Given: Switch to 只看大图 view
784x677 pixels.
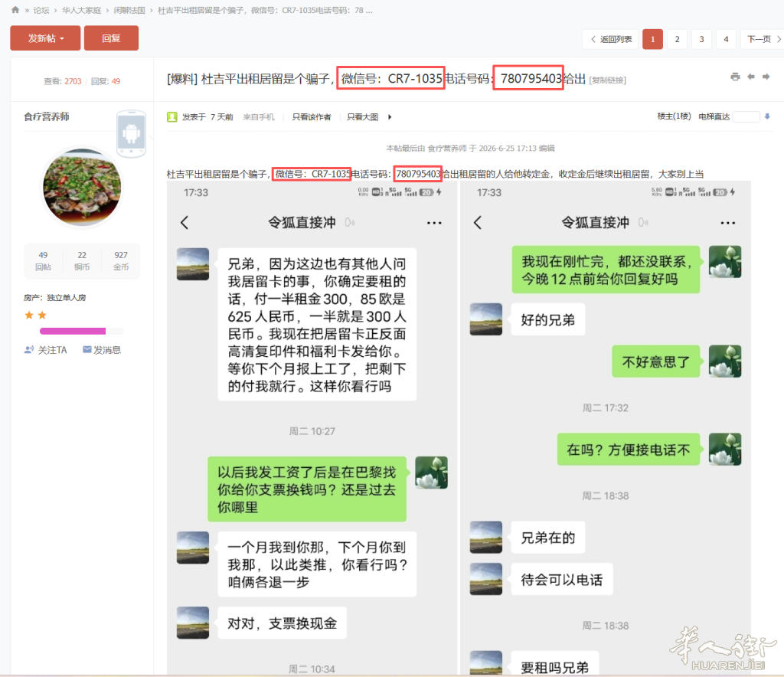Looking at the screenshot, I should coord(362,117).
